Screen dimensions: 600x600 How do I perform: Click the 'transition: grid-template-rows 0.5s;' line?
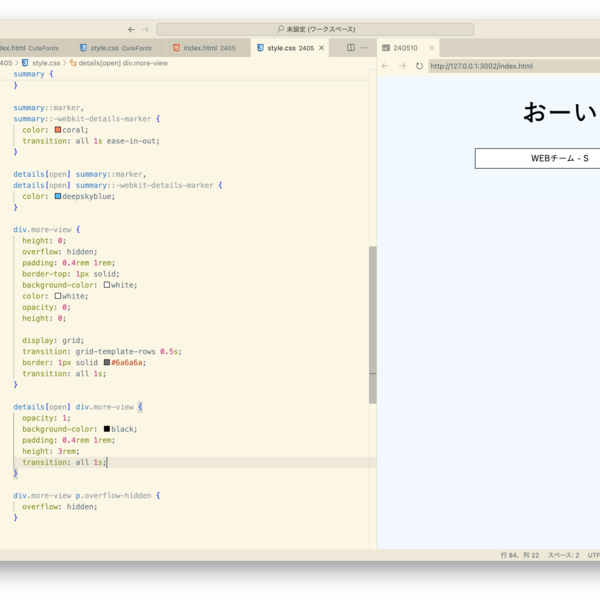coord(102,352)
